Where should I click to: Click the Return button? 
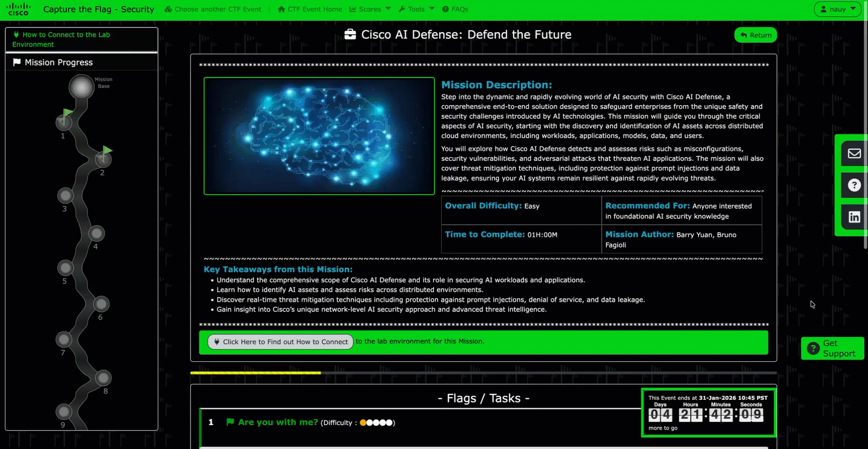755,35
